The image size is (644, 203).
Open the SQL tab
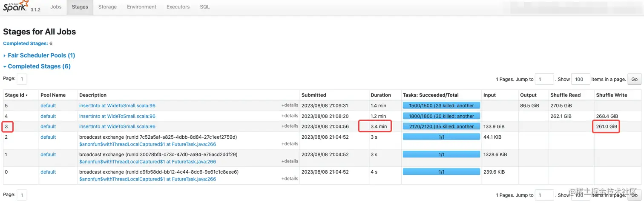pos(205,7)
